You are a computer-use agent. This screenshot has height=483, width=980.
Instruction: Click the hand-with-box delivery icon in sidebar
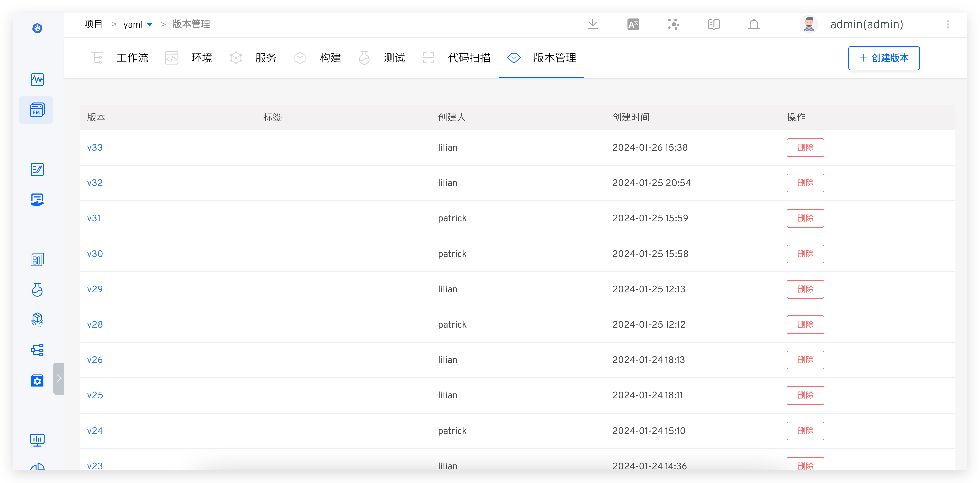pyautogui.click(x=37, y=320)
